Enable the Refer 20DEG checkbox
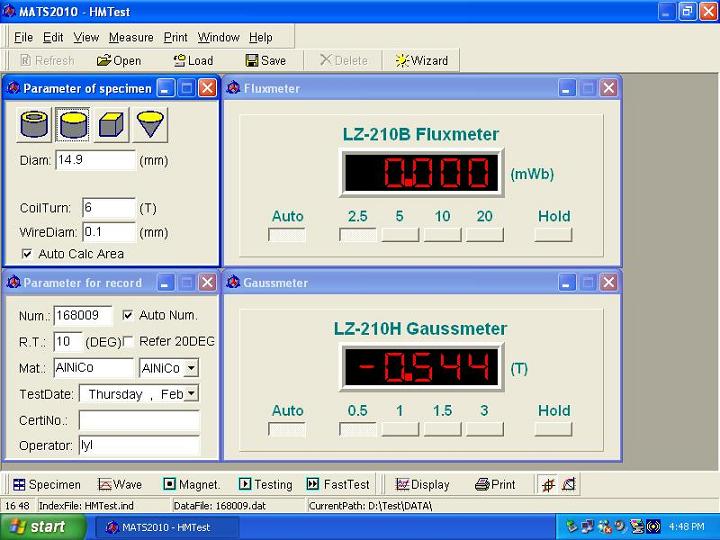This screenshot has height=540, width=720. click(127, 341)
